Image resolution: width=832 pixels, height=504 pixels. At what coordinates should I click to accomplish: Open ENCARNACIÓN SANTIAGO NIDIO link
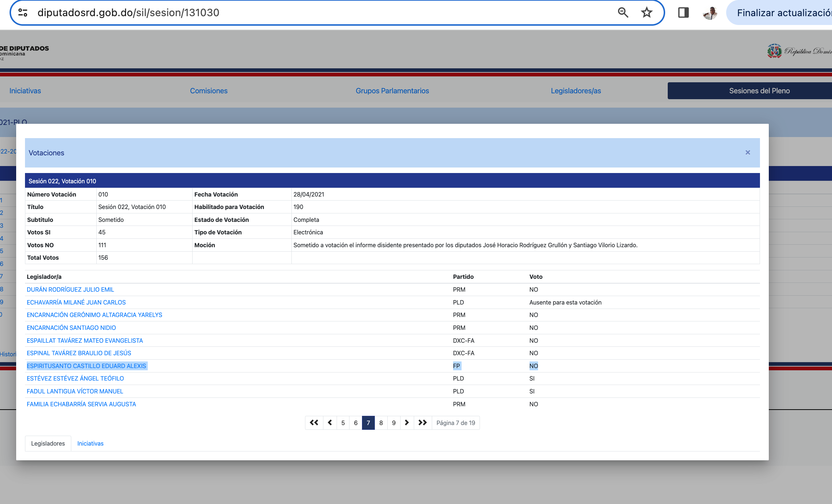click(x=71, y=328)
